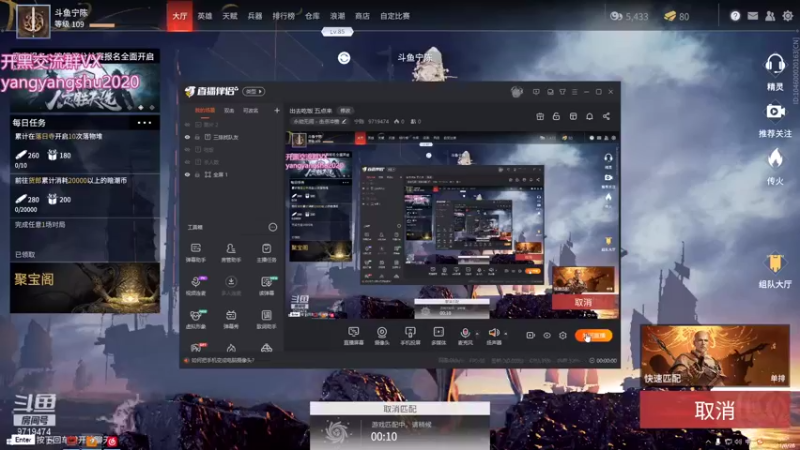Open the hamburger menu in 直播伴侣 title bar

[x=574, y=92]
